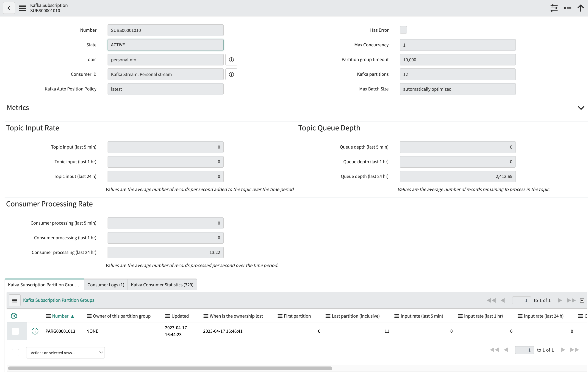
Task: Click the Number field SUBS00001010
Action: click(166, 30)
